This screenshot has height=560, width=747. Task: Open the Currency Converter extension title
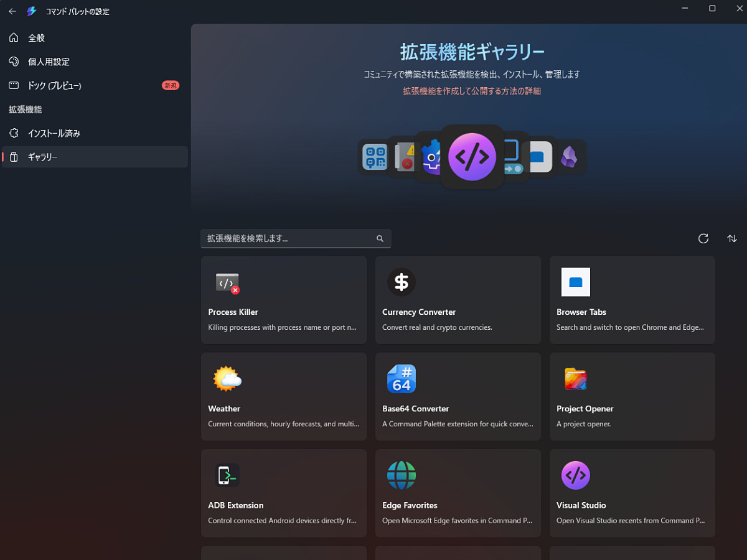coord(419,312)
